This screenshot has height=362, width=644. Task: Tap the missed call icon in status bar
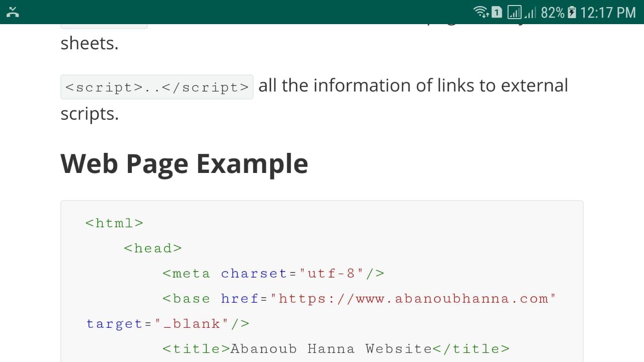pyautogui.click(x=13, y=12)
